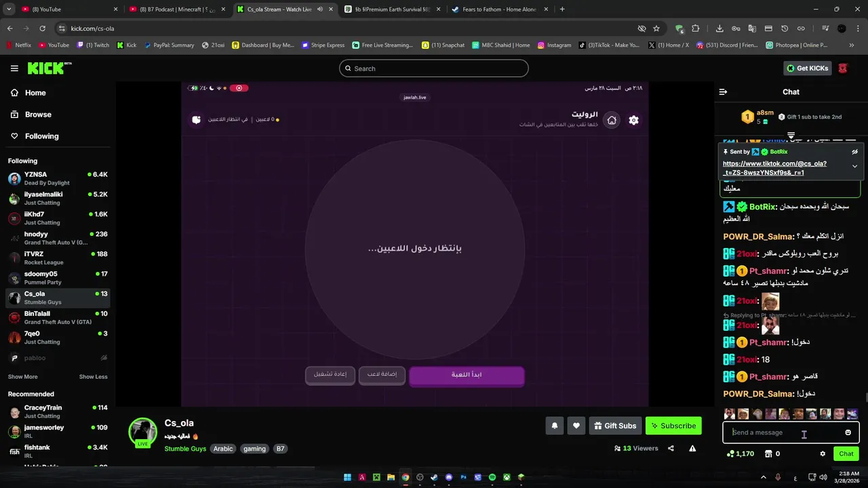
Task: Reload the page
Action: pyautogui.click(x=42, y=28)
